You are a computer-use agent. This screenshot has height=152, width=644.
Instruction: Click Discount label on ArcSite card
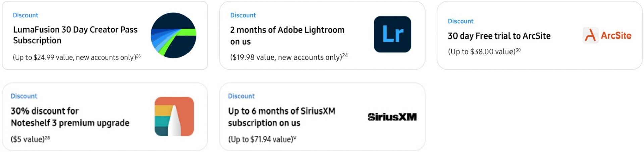tap(461, 21)
